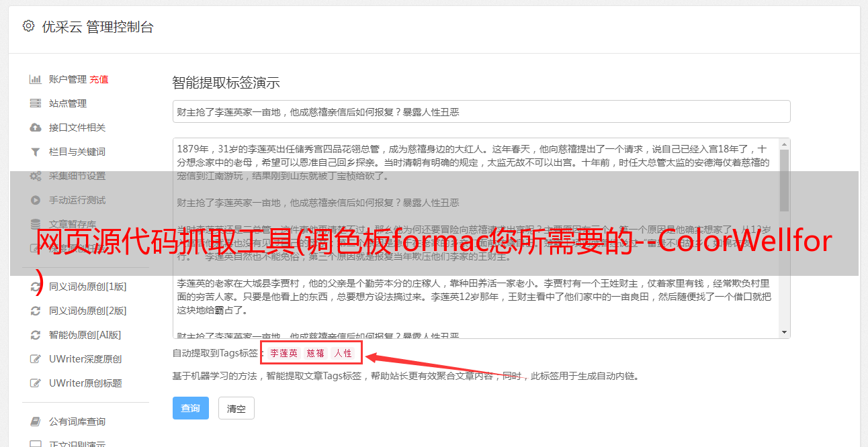The width and height of the screenshot is (868, 447).
Task: Click the filter icon for 栏目与关键词
Action: 35,152
